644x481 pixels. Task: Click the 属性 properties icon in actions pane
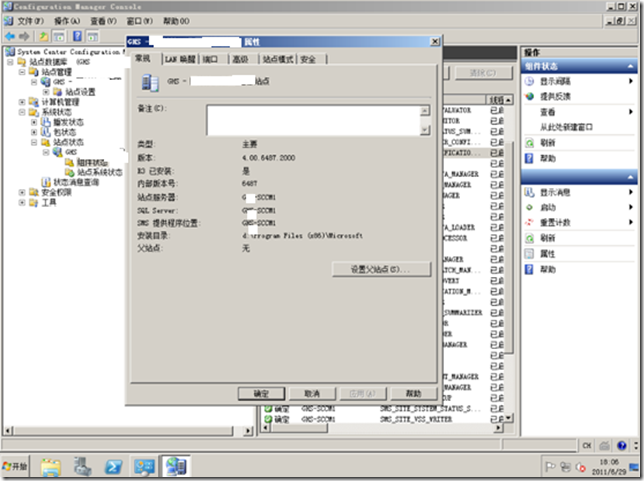[x=529, y=253]
